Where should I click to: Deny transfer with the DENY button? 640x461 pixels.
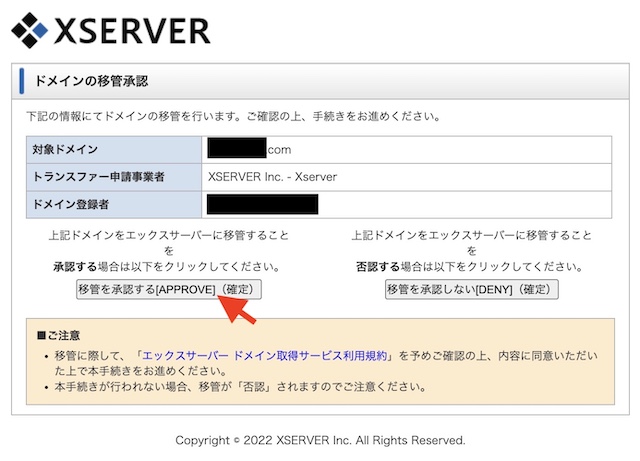(x=471, y=290)
